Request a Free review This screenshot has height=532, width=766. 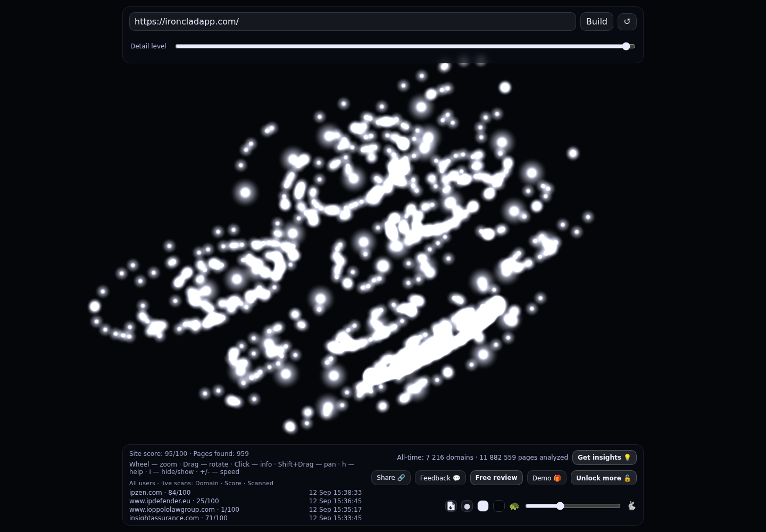(496, 478)
